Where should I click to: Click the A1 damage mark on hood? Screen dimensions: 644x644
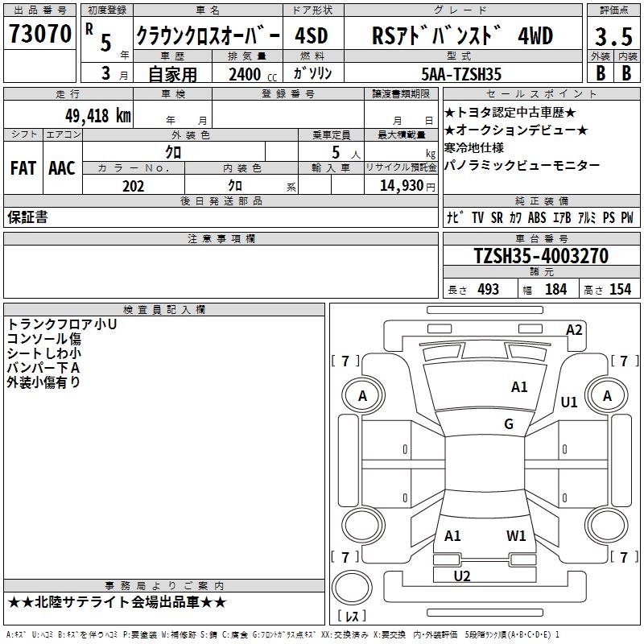(519, 387)
